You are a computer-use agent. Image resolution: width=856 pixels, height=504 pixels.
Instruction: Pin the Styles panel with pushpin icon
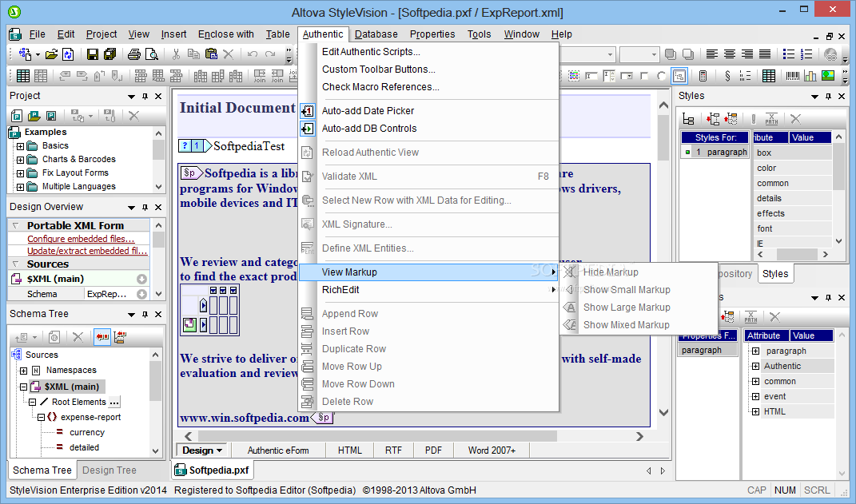pyautogui.click(x=828, y=97)
